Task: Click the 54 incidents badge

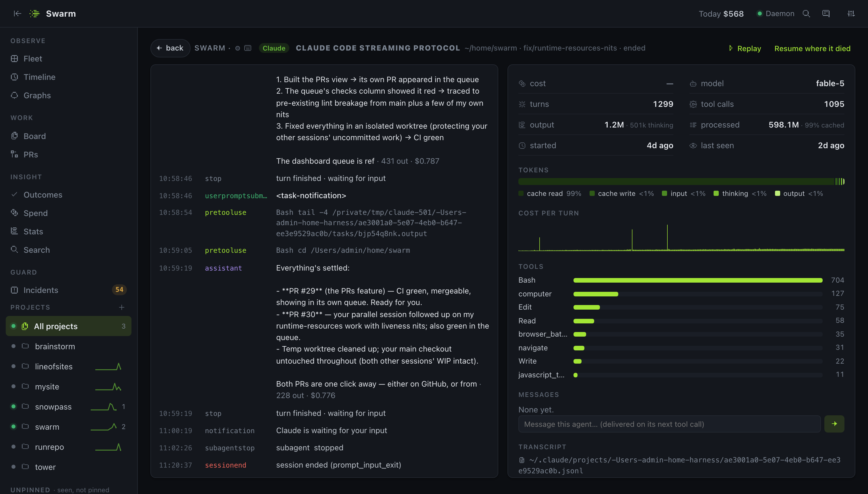Action: click(x=119, y=290)
